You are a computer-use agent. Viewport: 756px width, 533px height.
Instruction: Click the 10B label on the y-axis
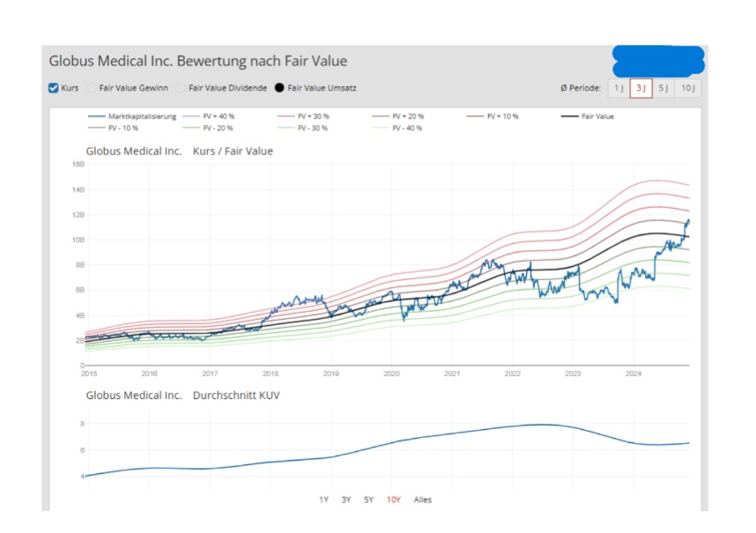tap(78, 240)
